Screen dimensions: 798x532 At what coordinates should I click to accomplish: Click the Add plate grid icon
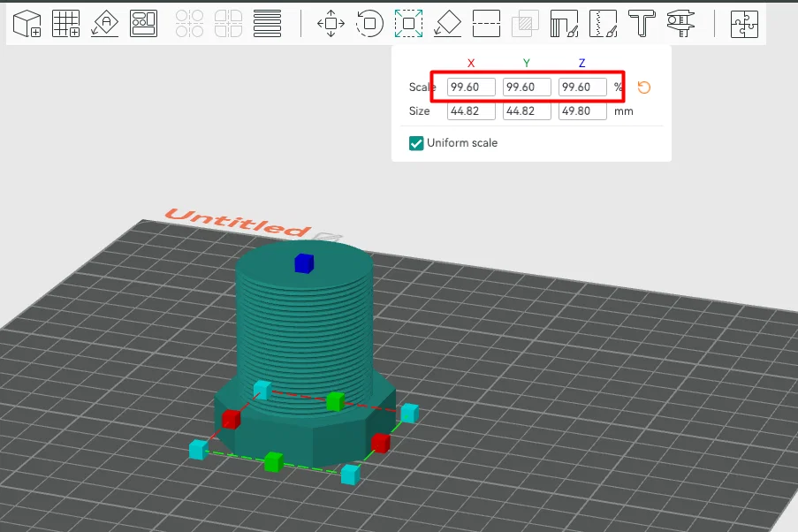pyautogui.click(x=66, y=23)
